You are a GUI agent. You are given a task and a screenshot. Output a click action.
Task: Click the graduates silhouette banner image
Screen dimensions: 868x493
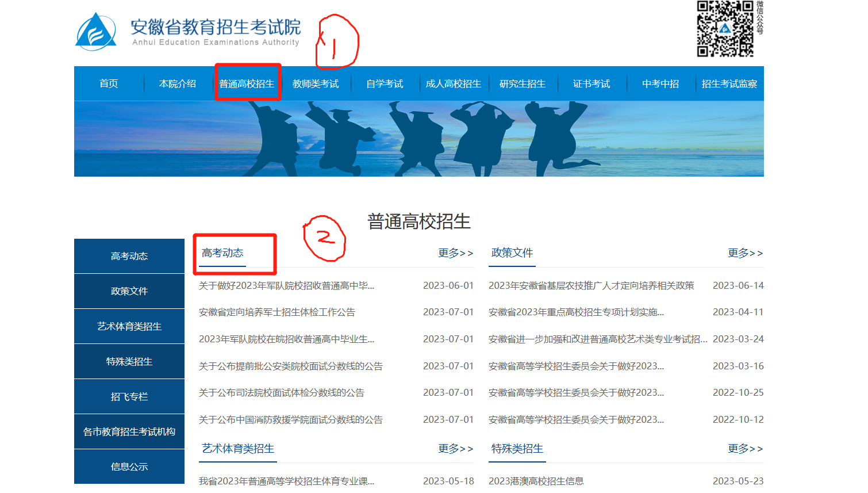click(418, 139)
